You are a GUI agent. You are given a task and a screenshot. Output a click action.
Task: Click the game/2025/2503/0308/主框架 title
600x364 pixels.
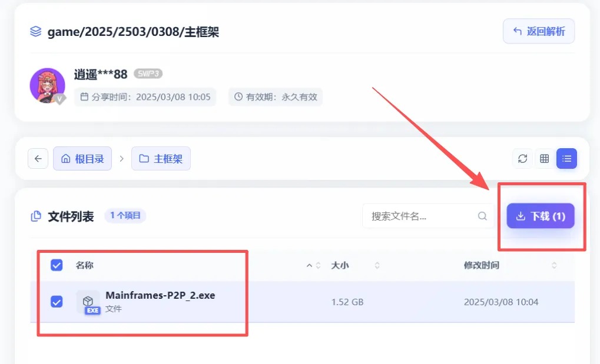(x=133, y=32)
